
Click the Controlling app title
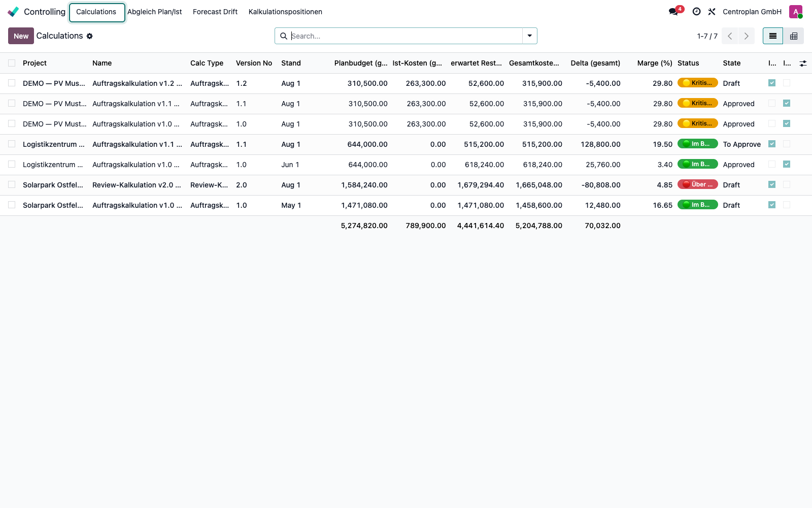tap(45, 12)
